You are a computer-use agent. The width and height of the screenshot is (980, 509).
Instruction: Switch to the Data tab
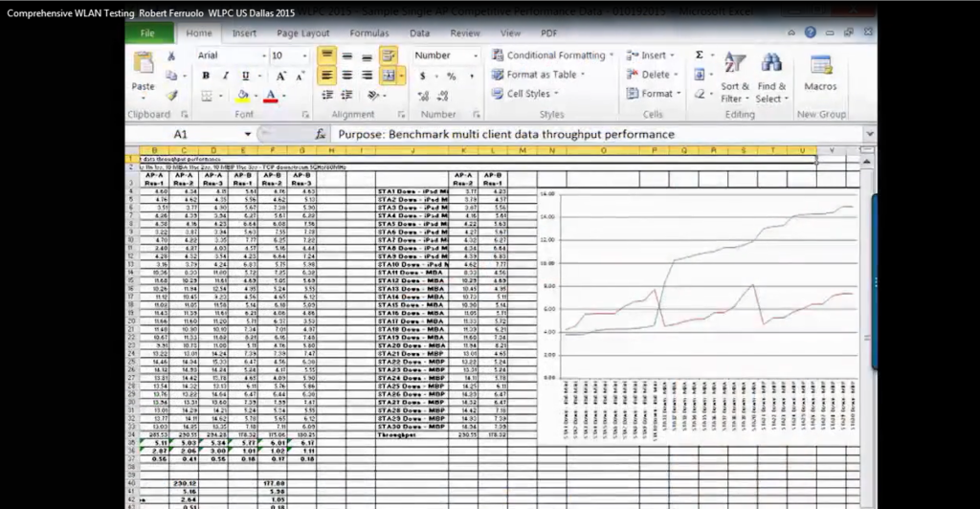[419, 33]
